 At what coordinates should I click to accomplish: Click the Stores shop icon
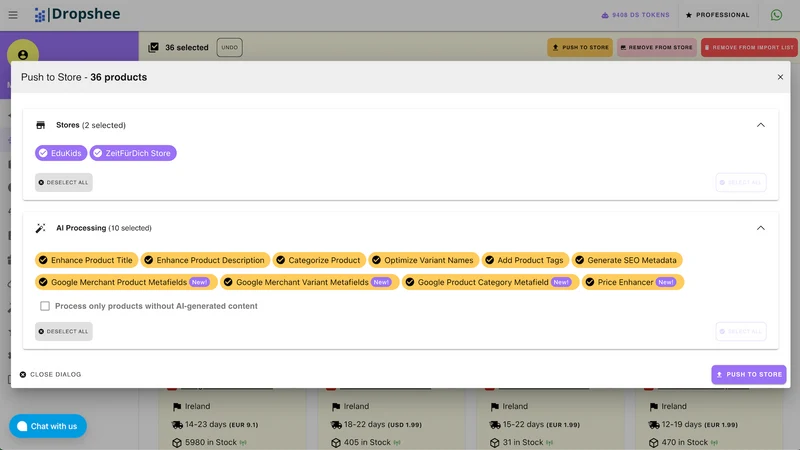[40, 125]
